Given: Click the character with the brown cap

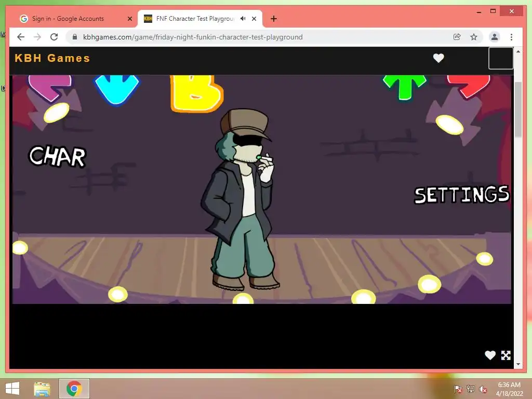Looking at the screenshot, I should [x=242, y=200].
